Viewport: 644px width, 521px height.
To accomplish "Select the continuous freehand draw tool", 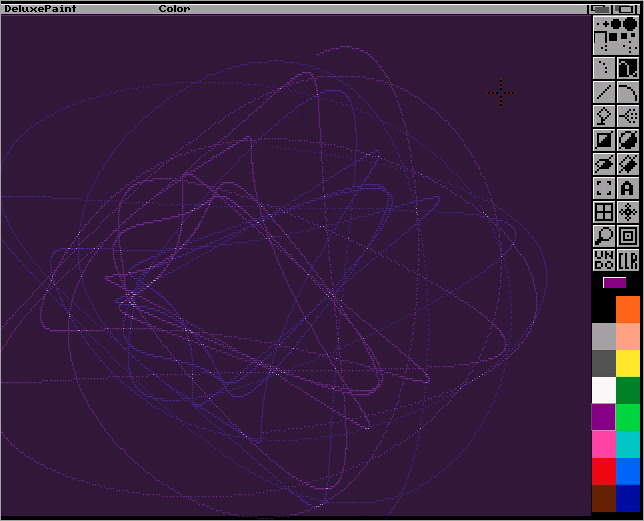I will [628, 68].
